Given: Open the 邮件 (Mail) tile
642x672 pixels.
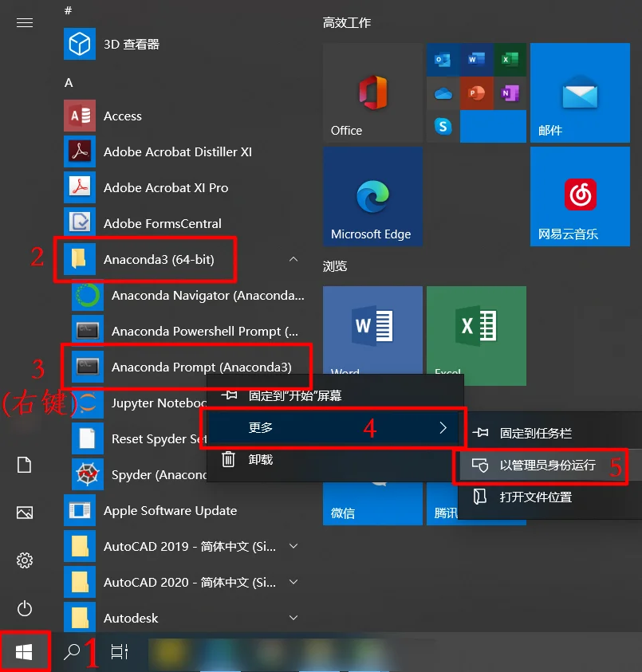Looking at the screenshot, I should [580, 92].
